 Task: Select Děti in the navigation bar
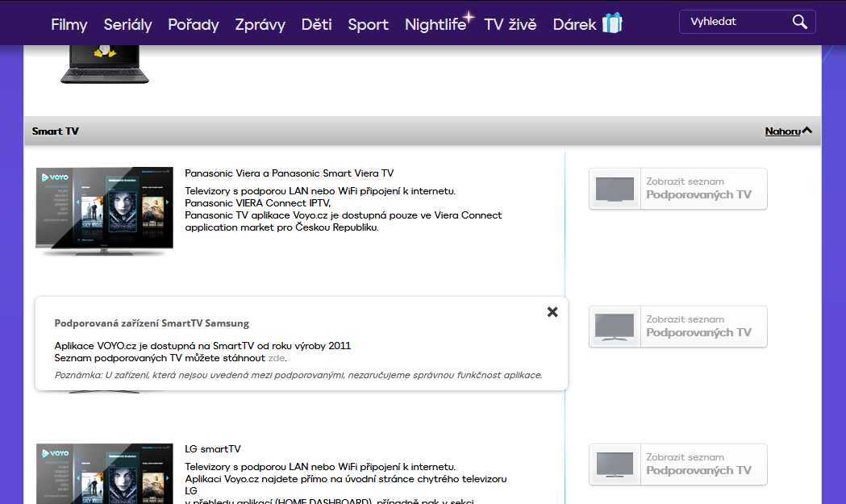[317, 24]
